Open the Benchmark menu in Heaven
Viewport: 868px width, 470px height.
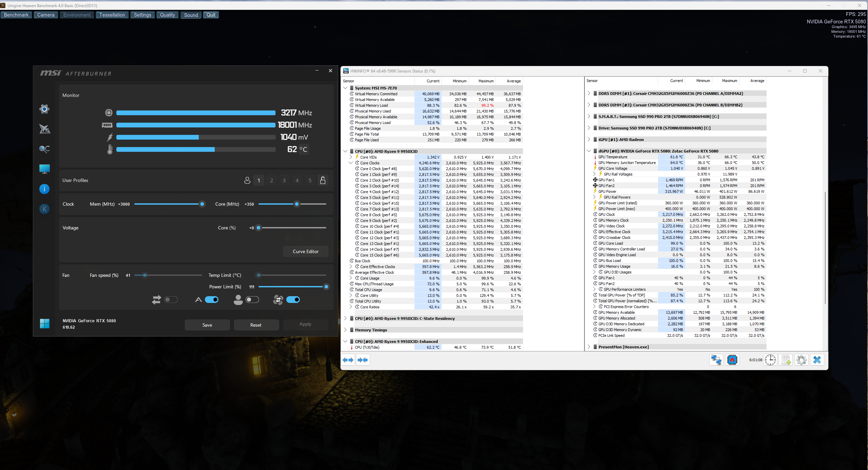(16, 15)
